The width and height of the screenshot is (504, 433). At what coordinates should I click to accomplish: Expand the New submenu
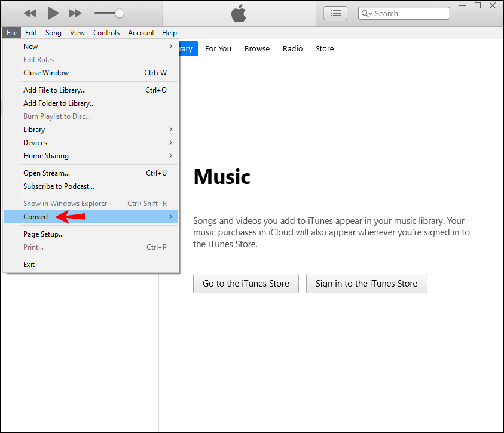click(x=91, y=47)
